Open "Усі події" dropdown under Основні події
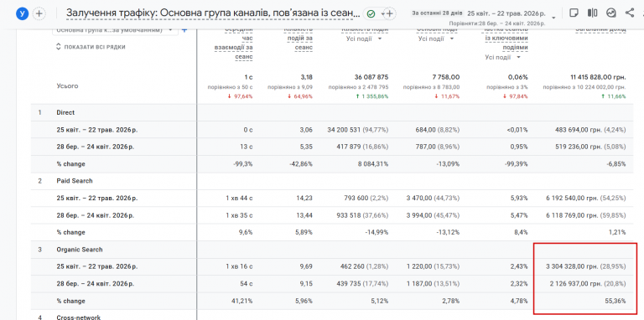The width and height of the screenshot is (644, 320). tap(436, 39)
